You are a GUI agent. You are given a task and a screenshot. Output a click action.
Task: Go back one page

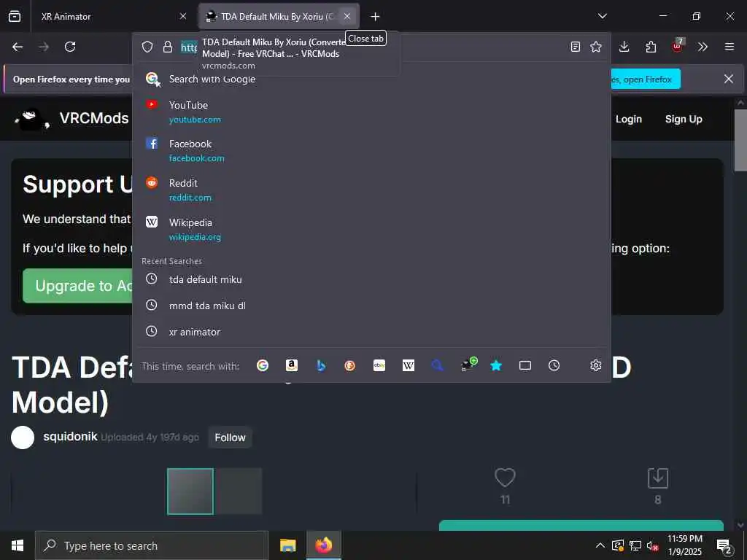[x=18, y=47]
